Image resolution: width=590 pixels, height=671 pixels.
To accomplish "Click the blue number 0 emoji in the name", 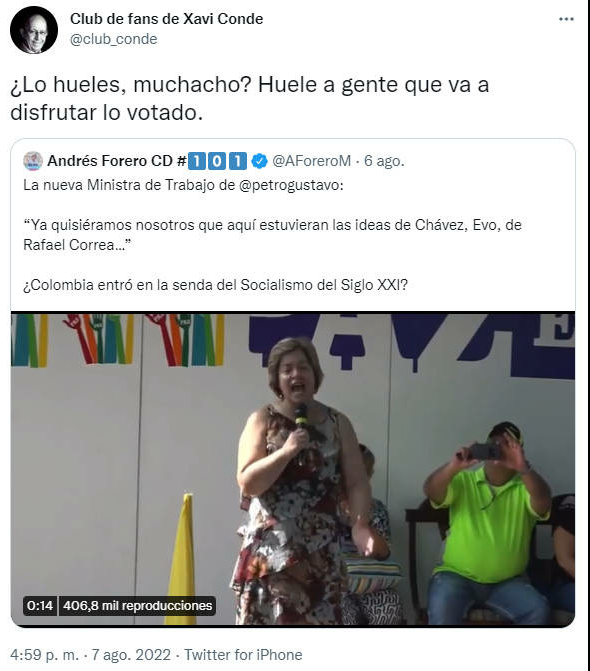I will coord(217,161).
